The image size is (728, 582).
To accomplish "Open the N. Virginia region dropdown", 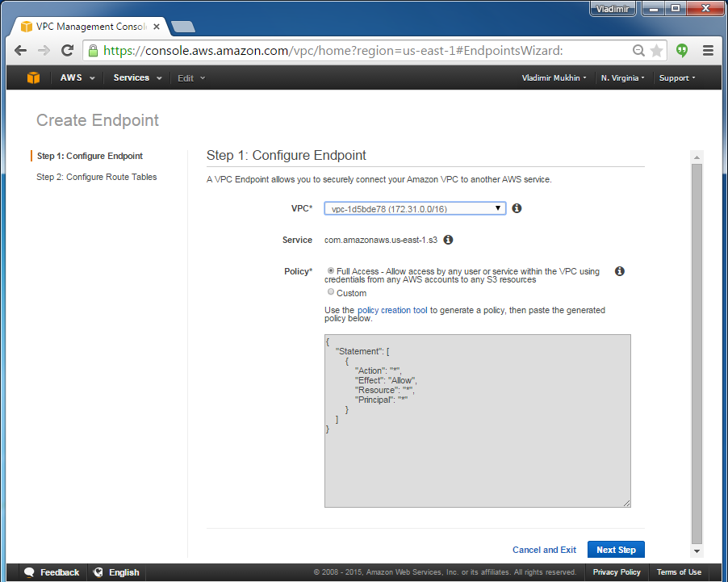I will tap(622, 78).
